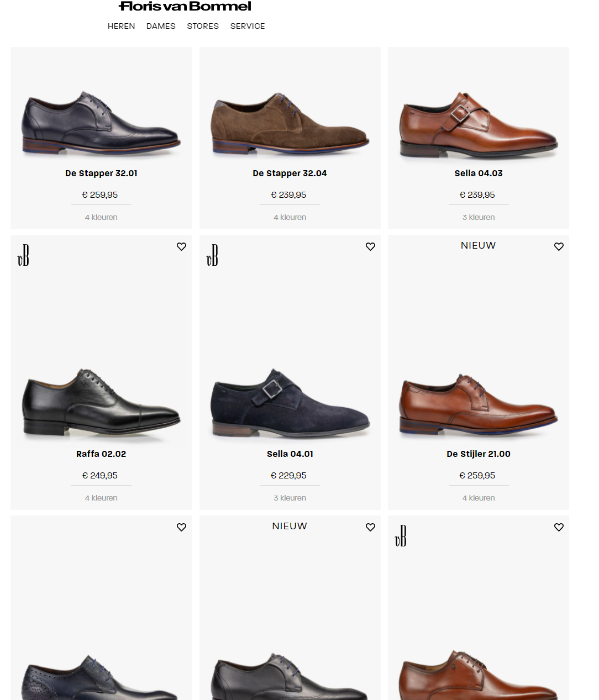Open De Stapper 32.01 product title
Viewport: 599px width, 700px height.
click(101, 173)
